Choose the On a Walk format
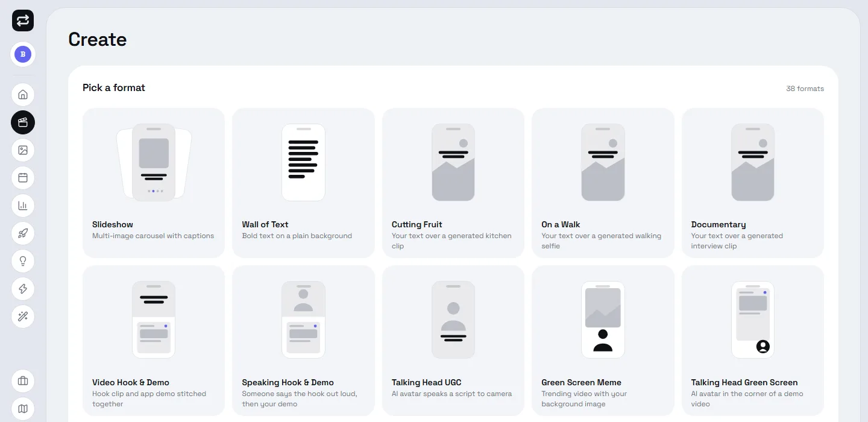Viewport: 868px width, 422px height. tap(603, 183)
